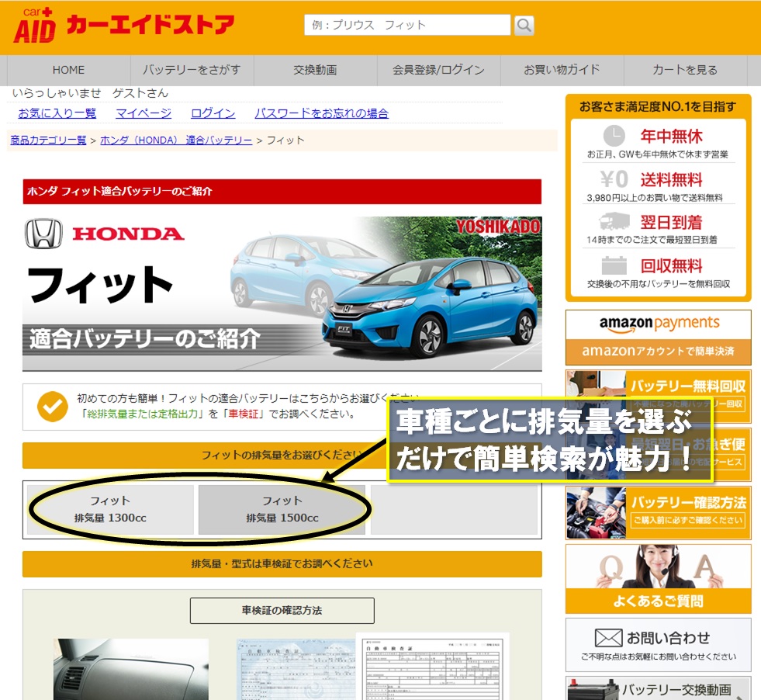761x700 pixels.
Task: Open 会員登録/ログイン menu item
Action: coord(438,70)
